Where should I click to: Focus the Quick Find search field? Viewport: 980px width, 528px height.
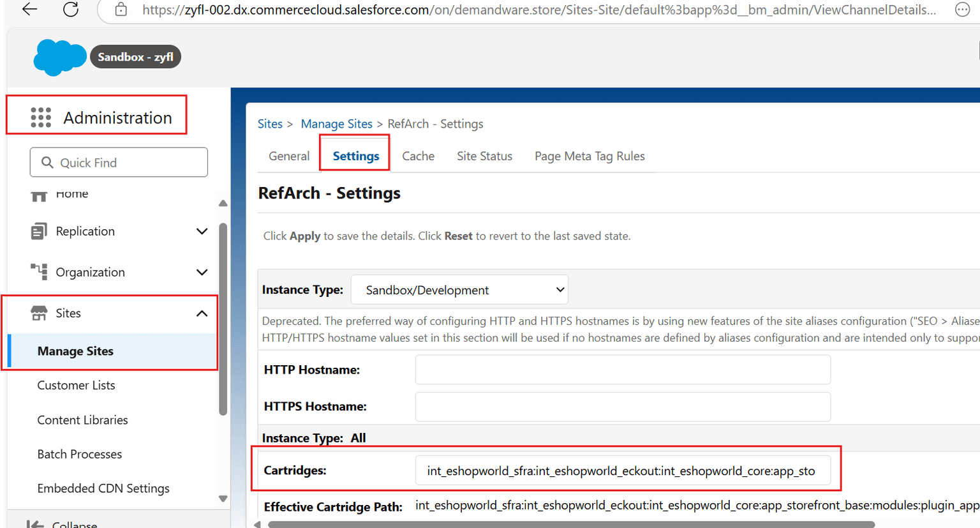[119, 162]
